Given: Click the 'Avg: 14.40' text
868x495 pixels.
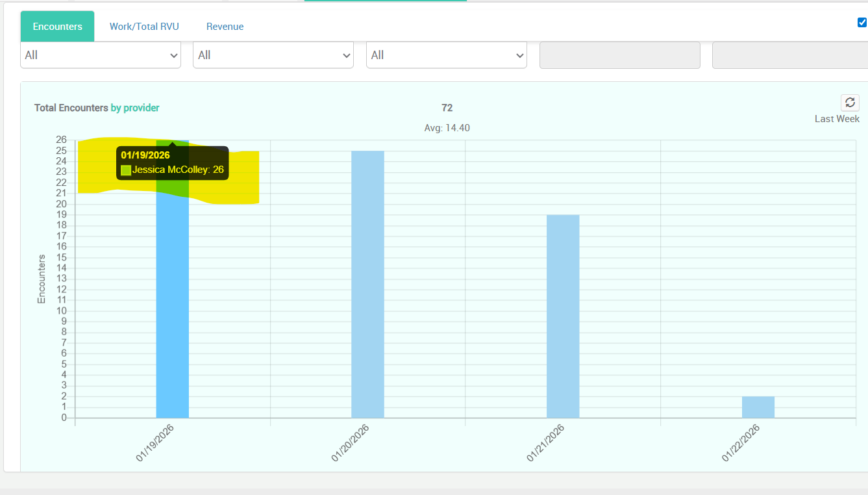Looking at the screenshot, I should tap(447, 128).
